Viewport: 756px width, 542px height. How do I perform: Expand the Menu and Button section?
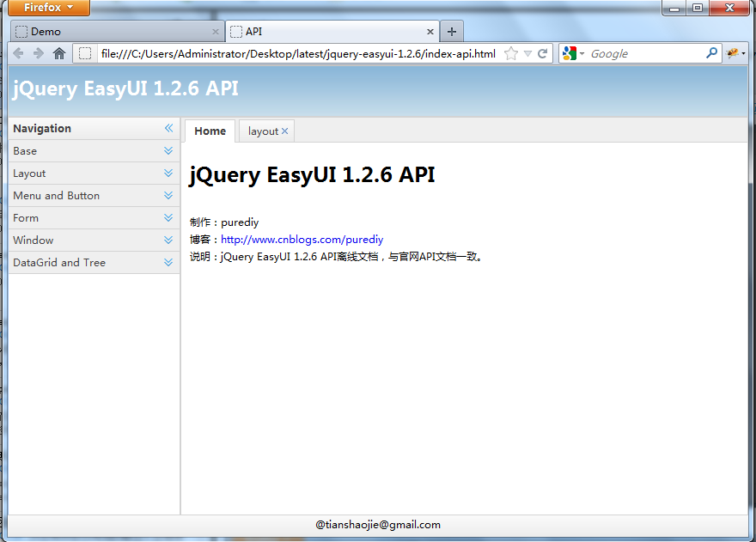tap(168, 195)
